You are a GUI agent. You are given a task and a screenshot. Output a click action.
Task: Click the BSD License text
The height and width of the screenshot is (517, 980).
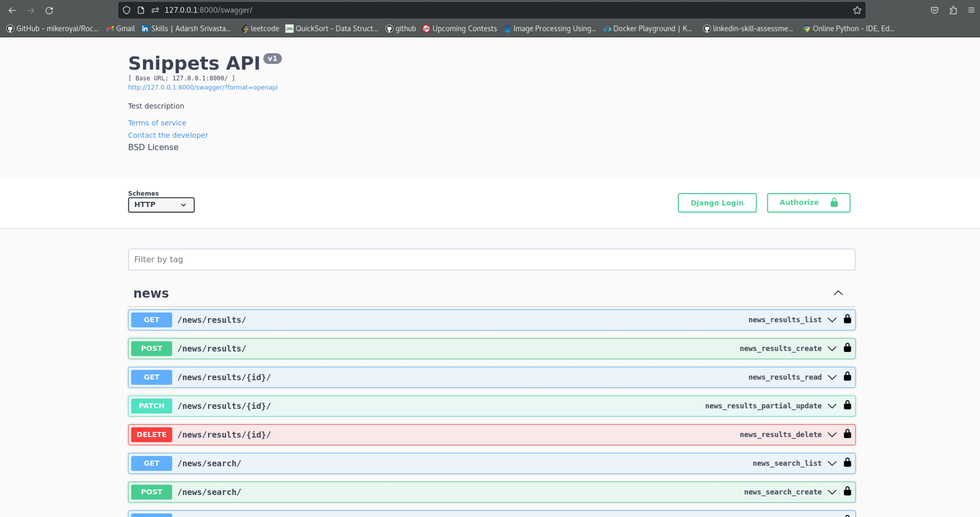click(153, 147)
